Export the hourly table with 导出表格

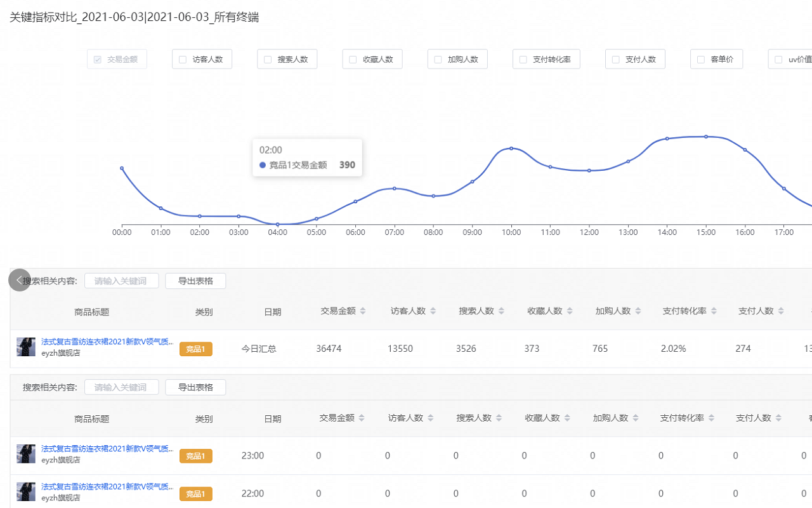(195, 387)
